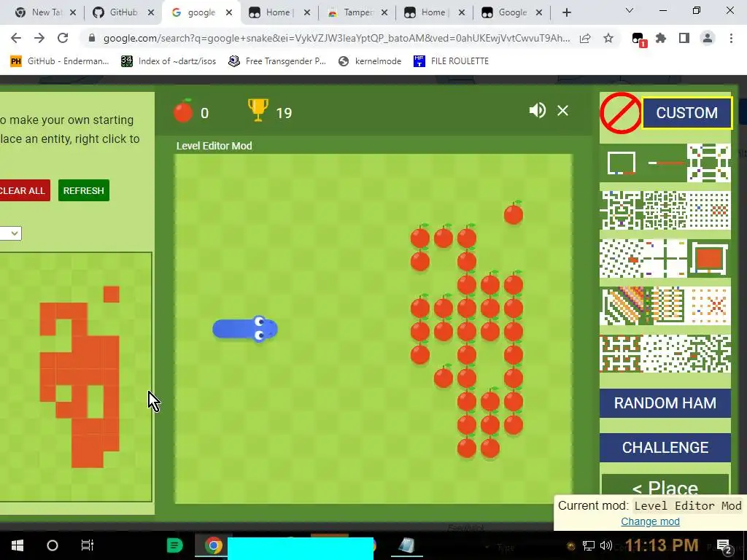Screen dimensions: 747x560
Task: Click the '< Place' button
Action: point(665,486)
